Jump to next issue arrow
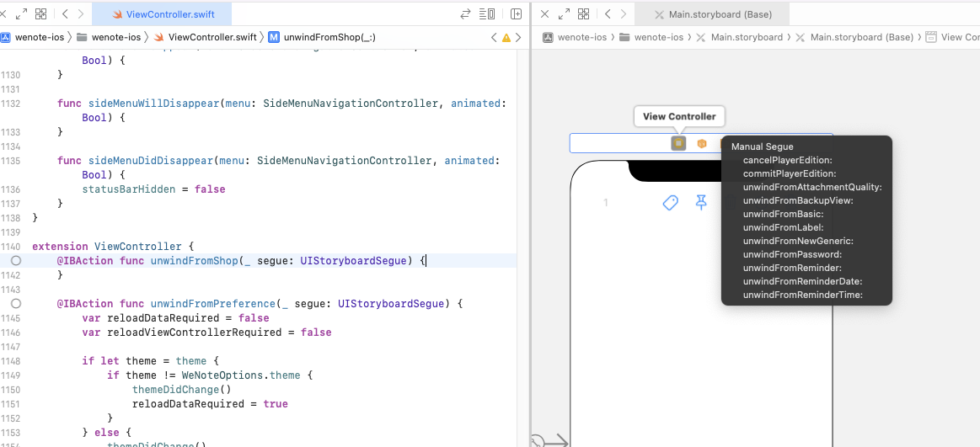Viewport: 980px width, 447px height. (x=518, y=37)
